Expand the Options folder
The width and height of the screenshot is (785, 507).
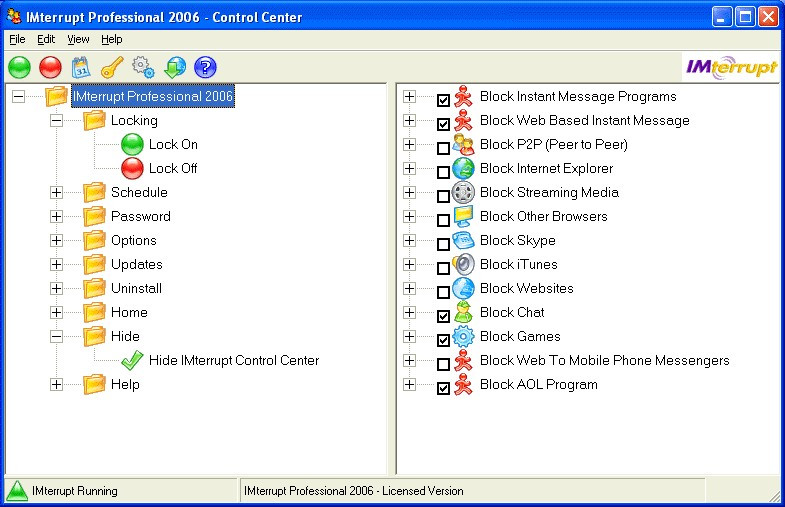(57, 240)
